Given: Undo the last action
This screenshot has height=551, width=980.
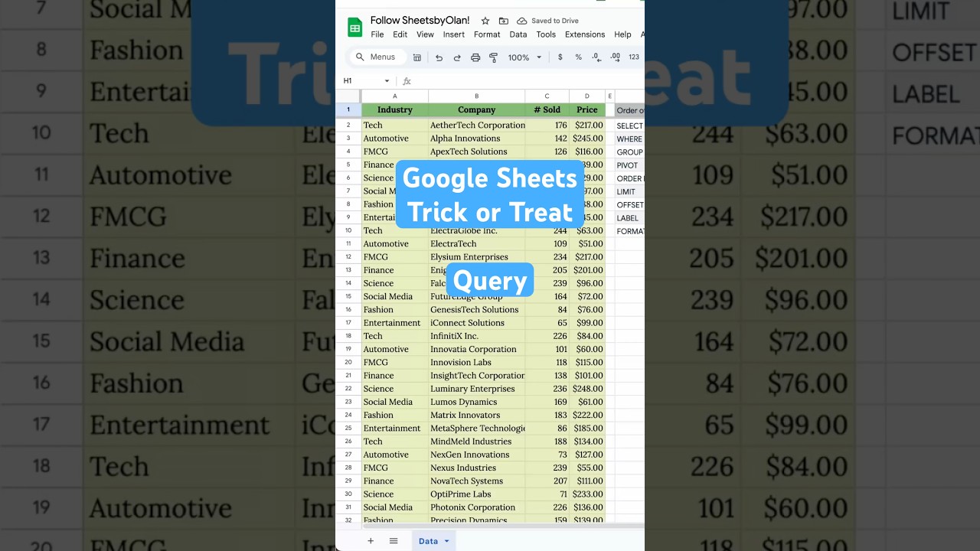Looking at the screenshot, I should point(439,57).
